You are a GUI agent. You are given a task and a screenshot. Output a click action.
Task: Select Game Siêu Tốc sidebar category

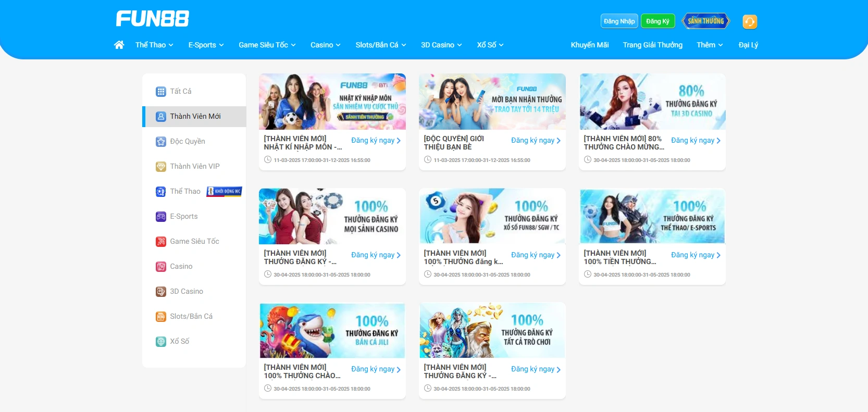click(194, 242)
